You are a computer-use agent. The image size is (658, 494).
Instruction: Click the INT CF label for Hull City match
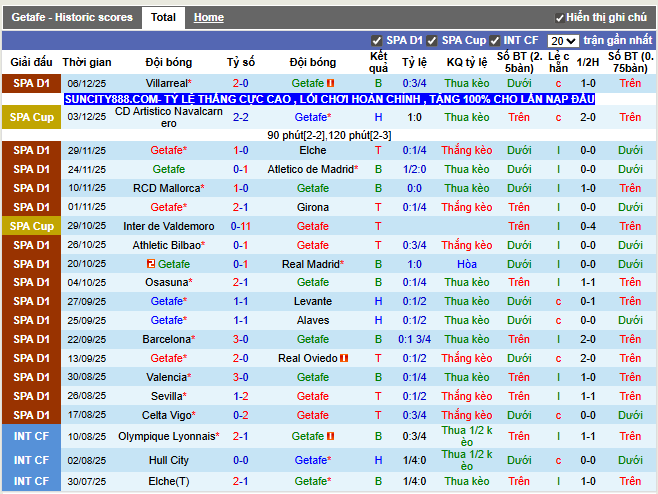[x=31, y=460]
